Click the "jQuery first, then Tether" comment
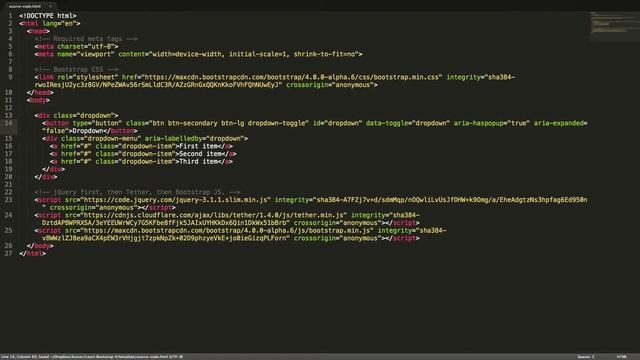This screenshot has height=360, width=640. pyautogui.click(x=138, y=192)
